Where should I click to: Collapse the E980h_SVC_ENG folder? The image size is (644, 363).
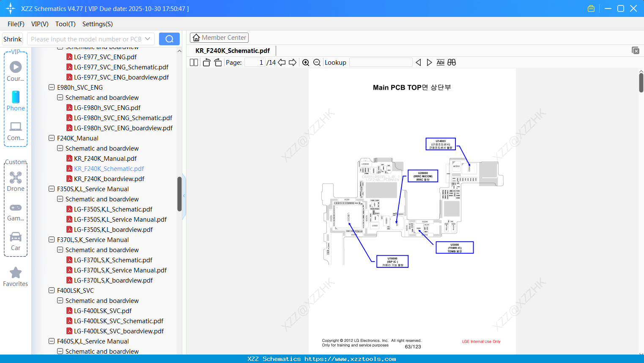pyautogui.click(x=51, y=87)
